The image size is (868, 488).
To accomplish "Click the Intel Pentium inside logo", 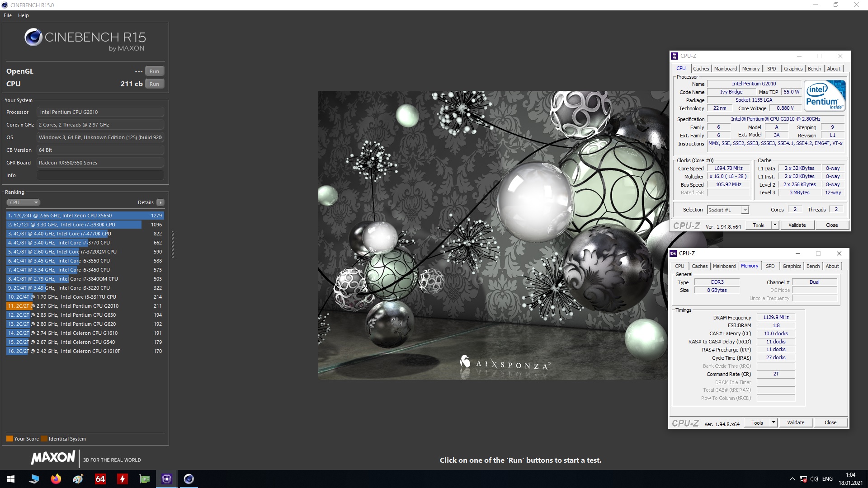I will (825, 96).
